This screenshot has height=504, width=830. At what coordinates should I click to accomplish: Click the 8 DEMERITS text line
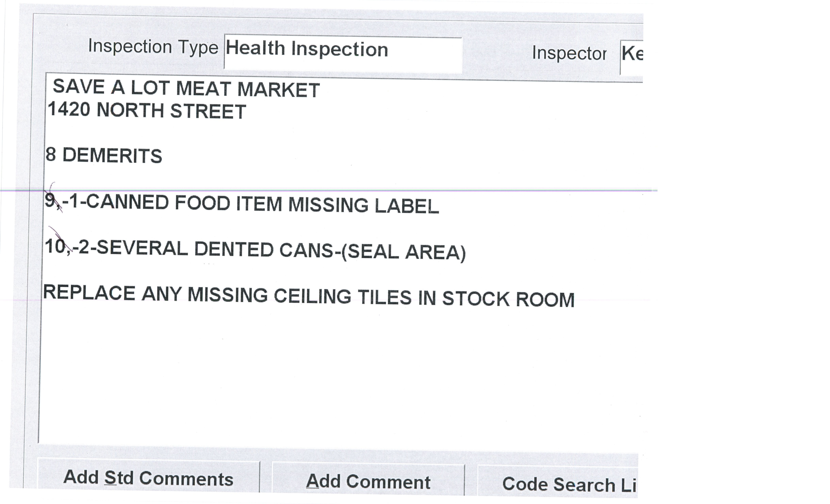(x=104, y=155)
